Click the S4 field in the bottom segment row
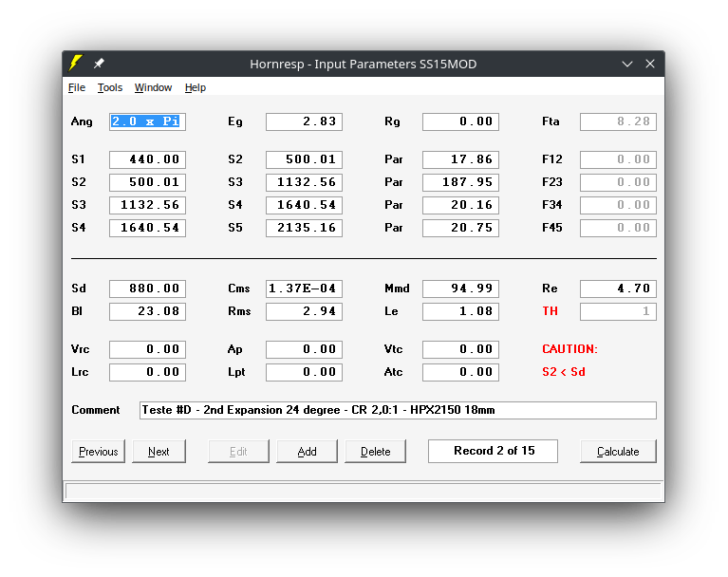 click(148, 228)
